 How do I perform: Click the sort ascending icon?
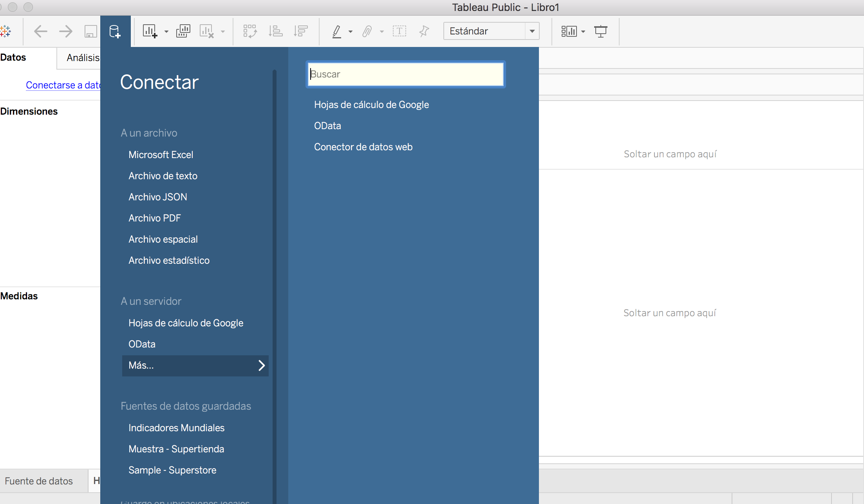point(275,31)
